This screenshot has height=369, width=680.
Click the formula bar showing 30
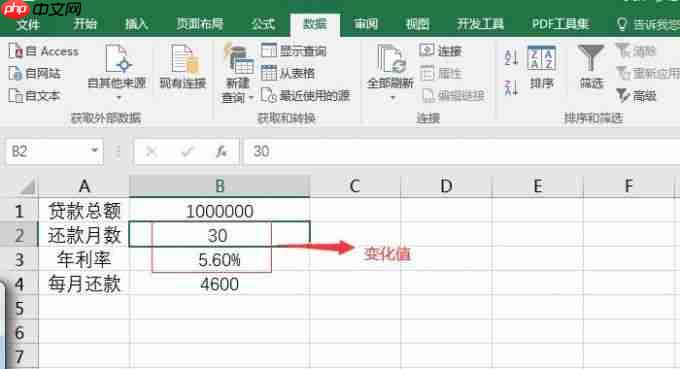point(462,151)
